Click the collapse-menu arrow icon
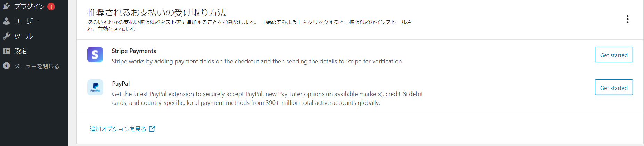Screen dimensions: 644x146 (x=6, y=66)
